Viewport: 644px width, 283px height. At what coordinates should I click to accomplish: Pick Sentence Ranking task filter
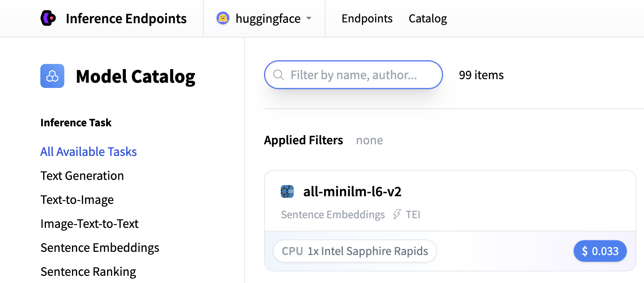coord(88,272)
